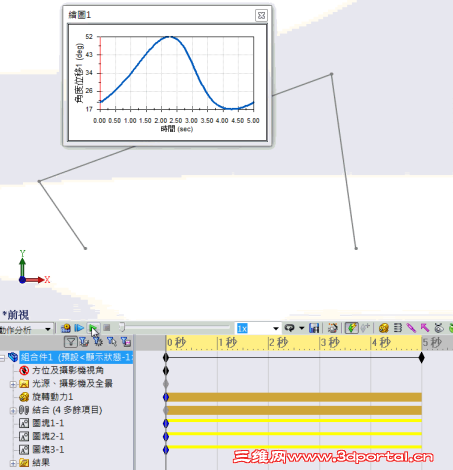The image size is (453, 470).
Task: Click the Filter Animated icon
Action: tap(84, 342)
